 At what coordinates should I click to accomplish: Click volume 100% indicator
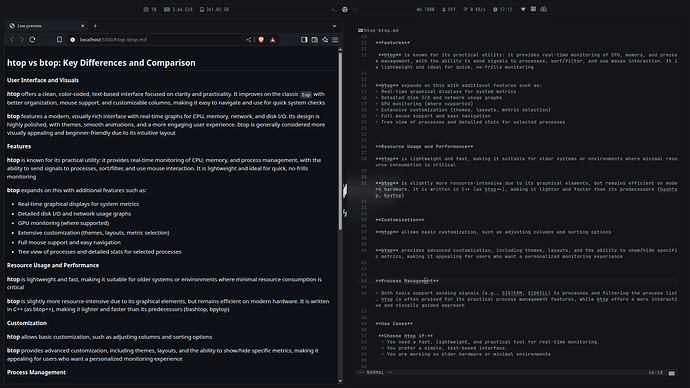(x=426, y=9)
